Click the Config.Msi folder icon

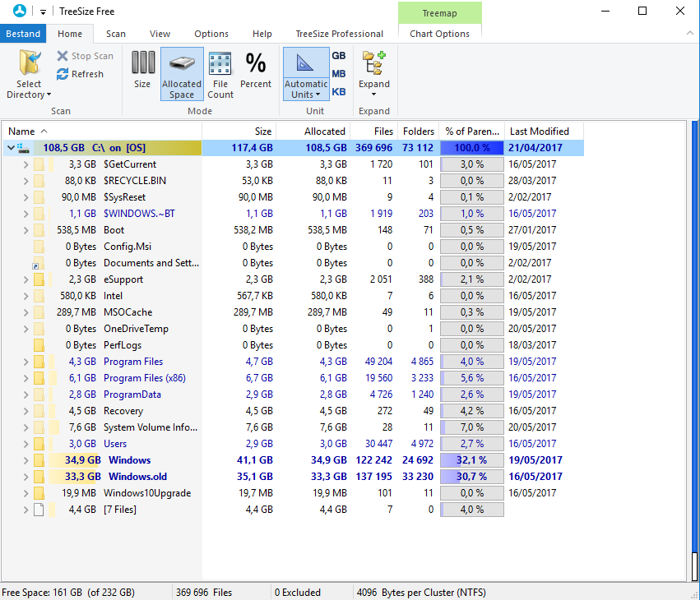coord(39,247)
